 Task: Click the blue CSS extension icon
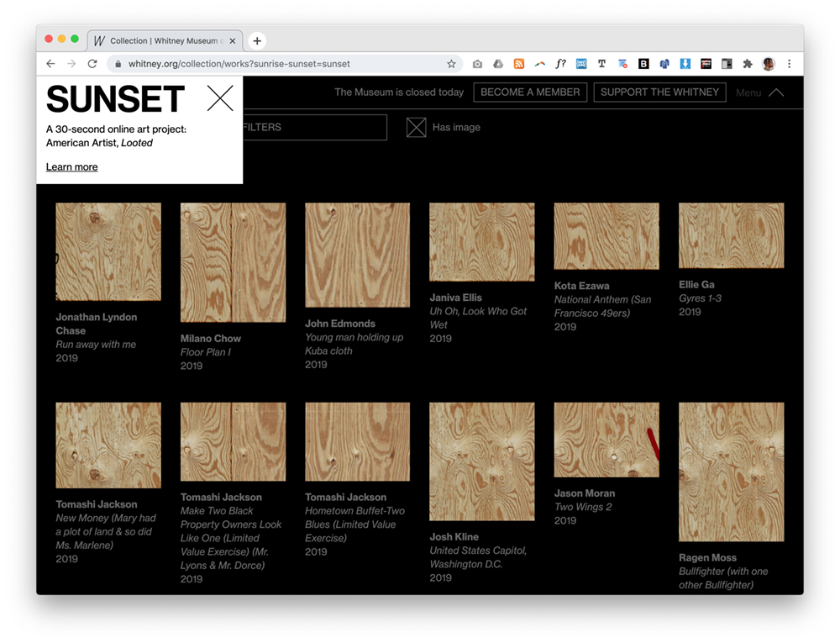[581, 64]
